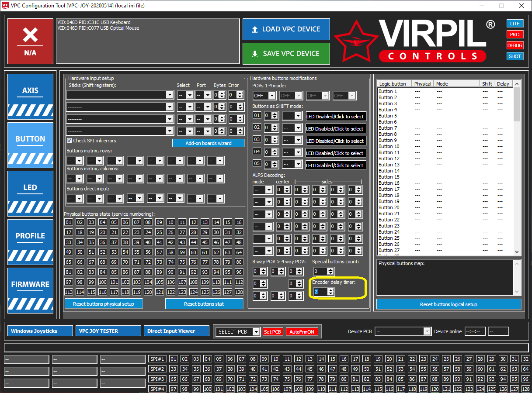Open first Buttons matrix rows dropdown
The width and height of the screenshot is (532, 393).
pyautogui.click(x=75, y=161)
